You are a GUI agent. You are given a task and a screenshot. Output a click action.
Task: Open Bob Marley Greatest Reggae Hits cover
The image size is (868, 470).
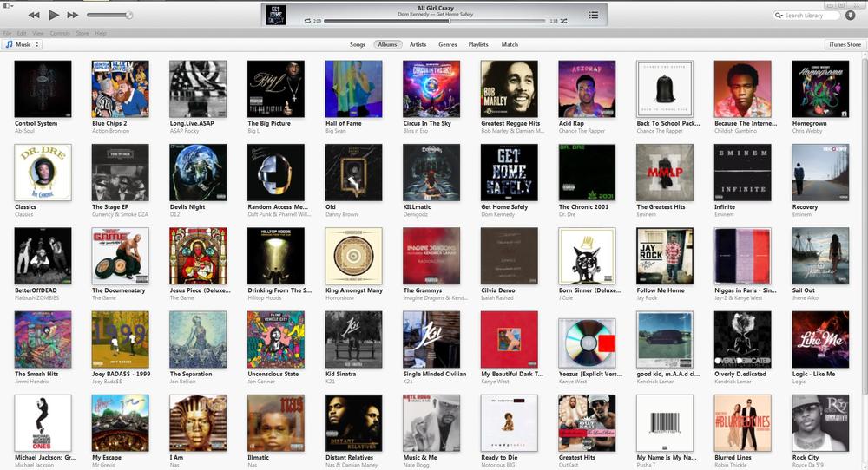tap(510, 89)
